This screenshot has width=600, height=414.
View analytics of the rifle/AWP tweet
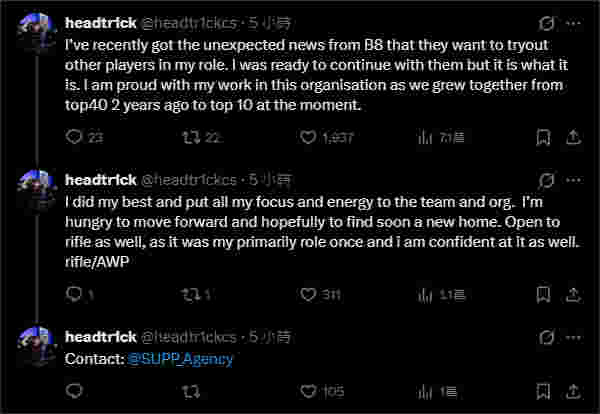click(425, 294)
